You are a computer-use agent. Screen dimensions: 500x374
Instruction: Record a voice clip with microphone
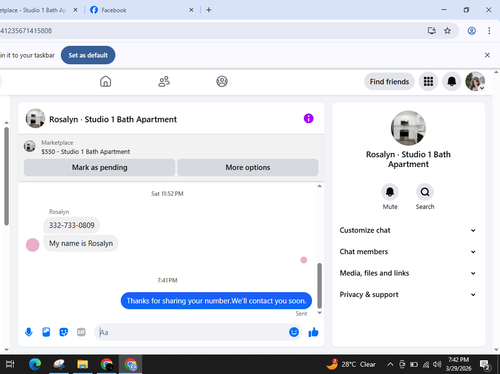point(29,332)
